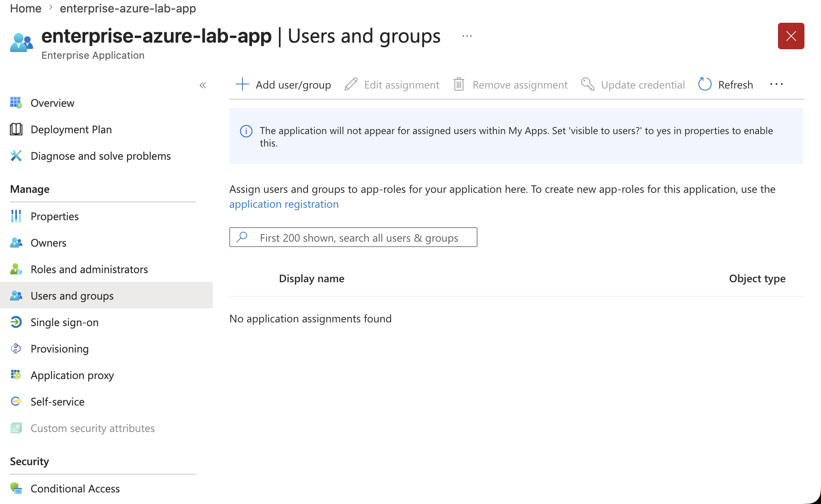
Task: Click Remove assignment label
Action: pos(520,85)
